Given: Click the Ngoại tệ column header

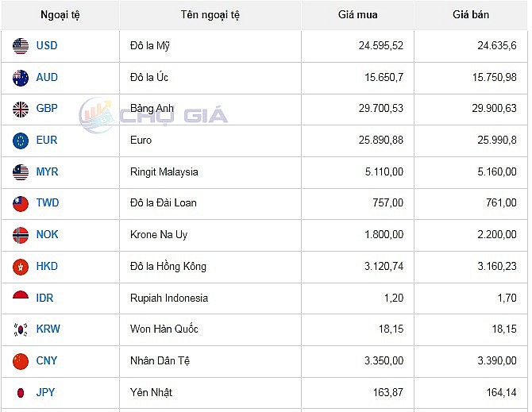Looking at the screenshot, I should [x=60, y=15].
